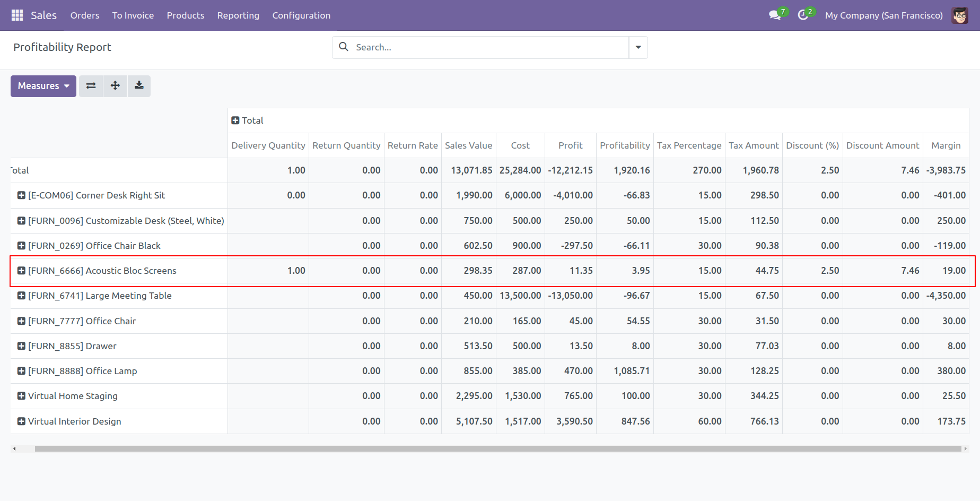This screenshot has width=980, height=501.
Task: Open the To Invoice menu
Action: pyautogui.click(x=133, y=15)
